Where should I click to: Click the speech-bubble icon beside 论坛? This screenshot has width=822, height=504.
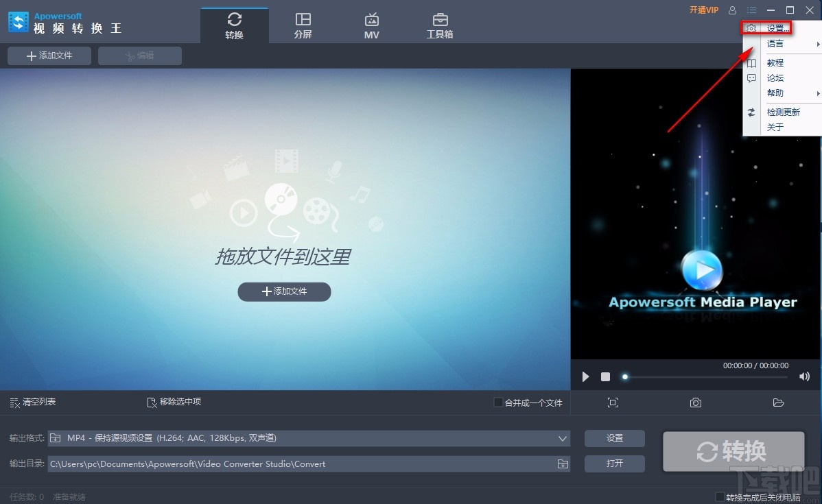(x=751, y=77)
